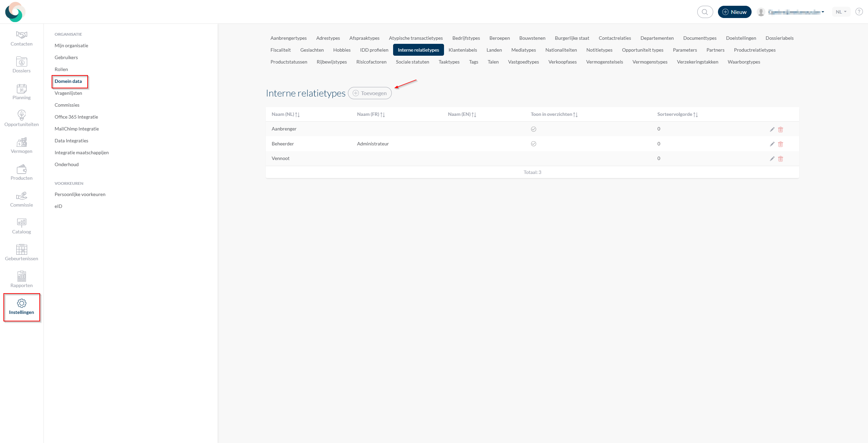The width and height of the screenshot is (868, 443).
Task: Open the help question mark icon
Action: pos(859,12)
